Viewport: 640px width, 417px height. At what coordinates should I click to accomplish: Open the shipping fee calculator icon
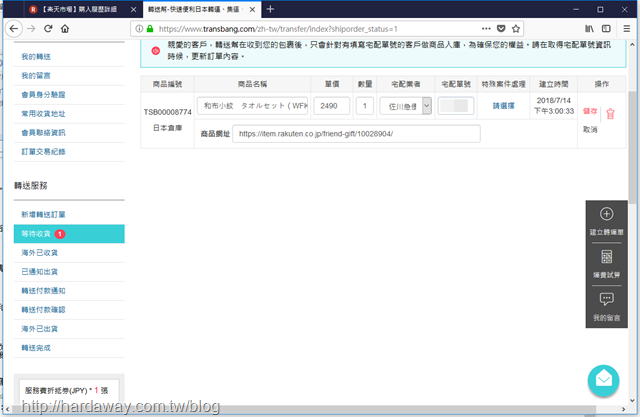pos(607,257)
